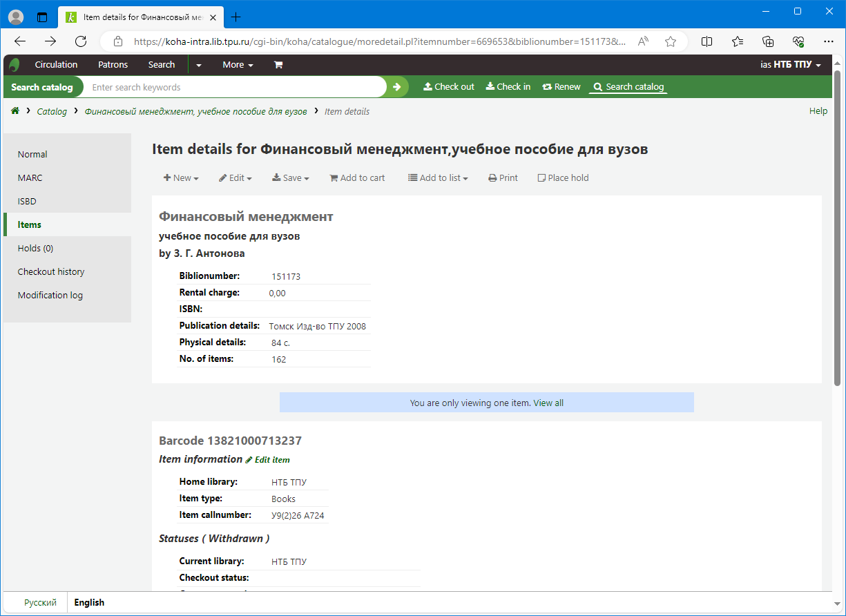This screenshot has width=846, height=616.
Task: Open the More menu in navbar
Action: pos(238,65)
